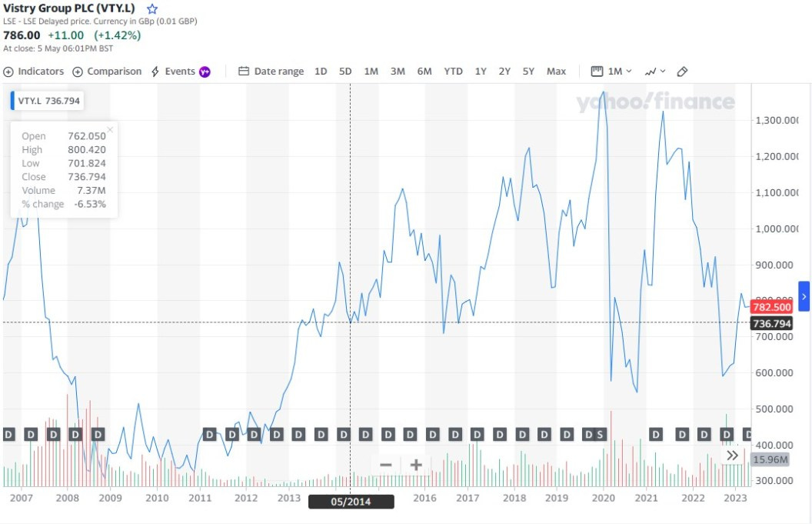Click the 2023 label on the time axis

[735, 498]
